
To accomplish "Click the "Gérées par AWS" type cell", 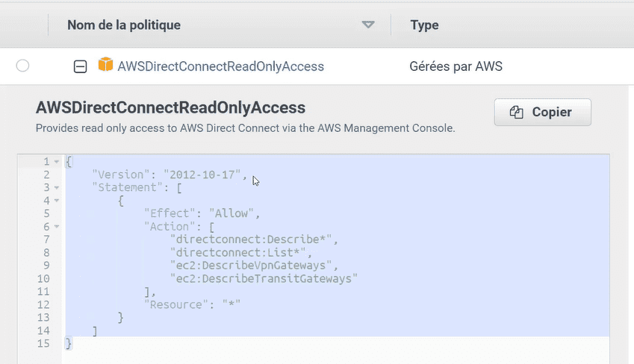I will (456, 66).
